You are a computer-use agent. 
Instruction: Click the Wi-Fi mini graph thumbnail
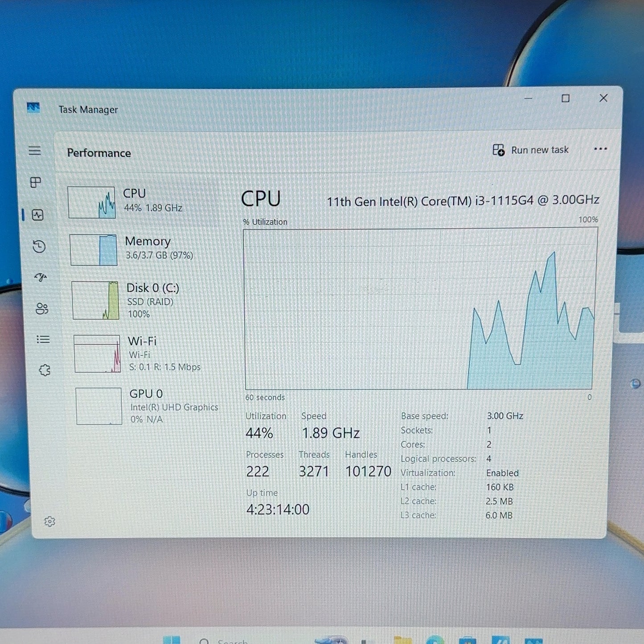pyautogui.click(x=97, y=354)
